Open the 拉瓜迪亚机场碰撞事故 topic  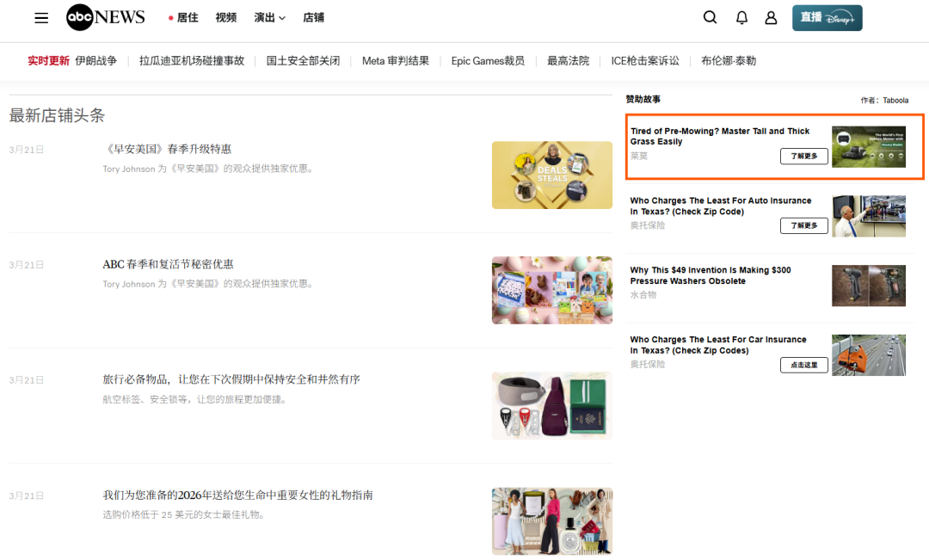(192, 61)
